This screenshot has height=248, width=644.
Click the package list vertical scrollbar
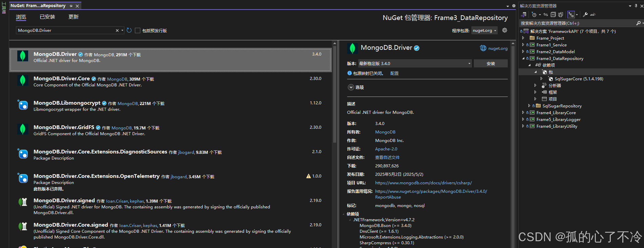(x=335, y=95)
